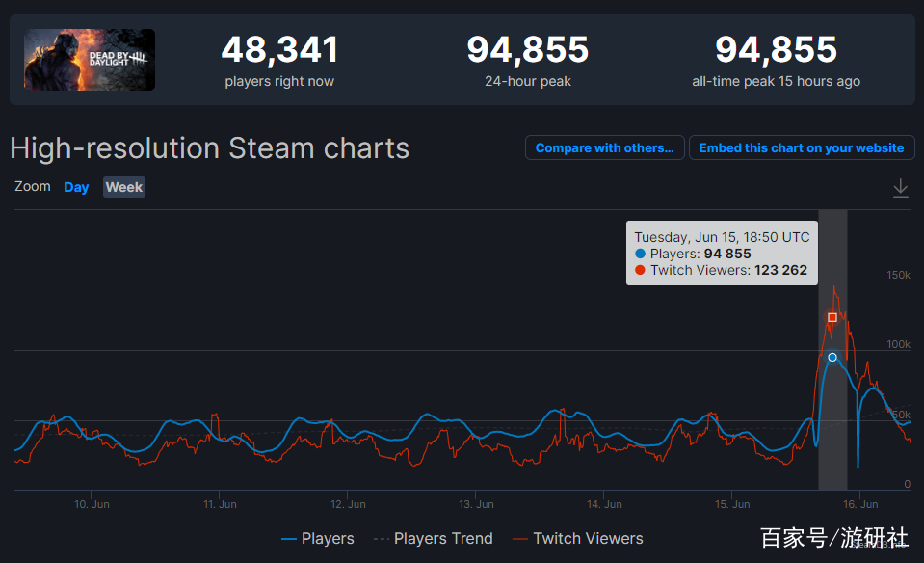Toggle Twitch Viewers series in legend
The height and width of the screenshot is (563, 924).
click(x=578, y=538)
